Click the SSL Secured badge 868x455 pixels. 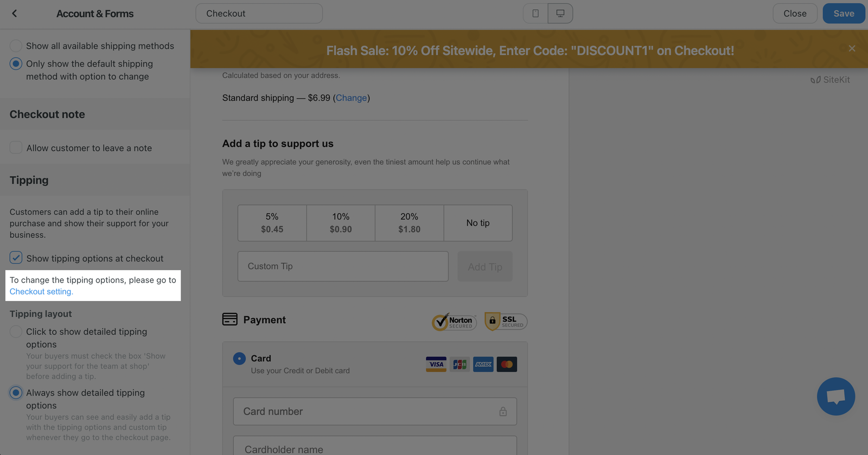(506, 322)
